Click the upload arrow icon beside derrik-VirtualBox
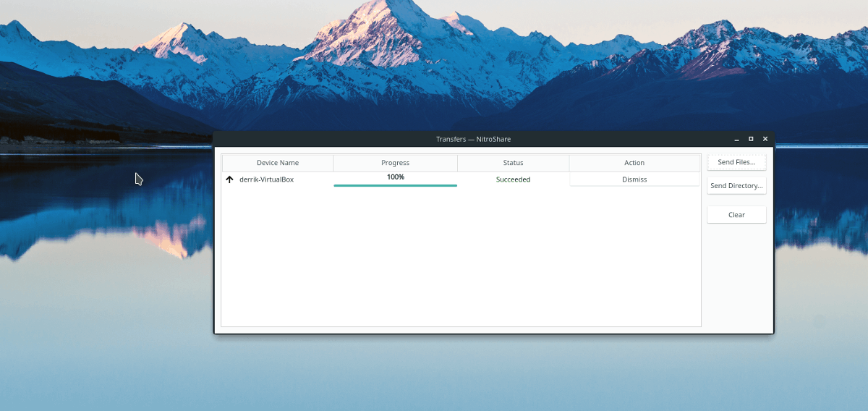The height and width of the screenshot is (411, 868). point(229,179)
